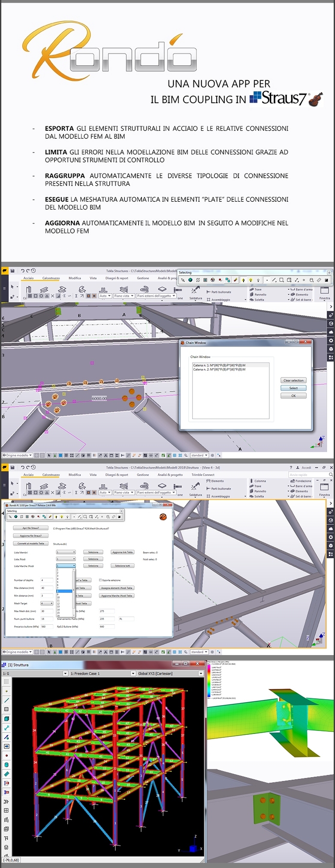This screenshot has width=335, height=868.
Task: Click the Max distance (mm) input field
Action: click(47, 588)
